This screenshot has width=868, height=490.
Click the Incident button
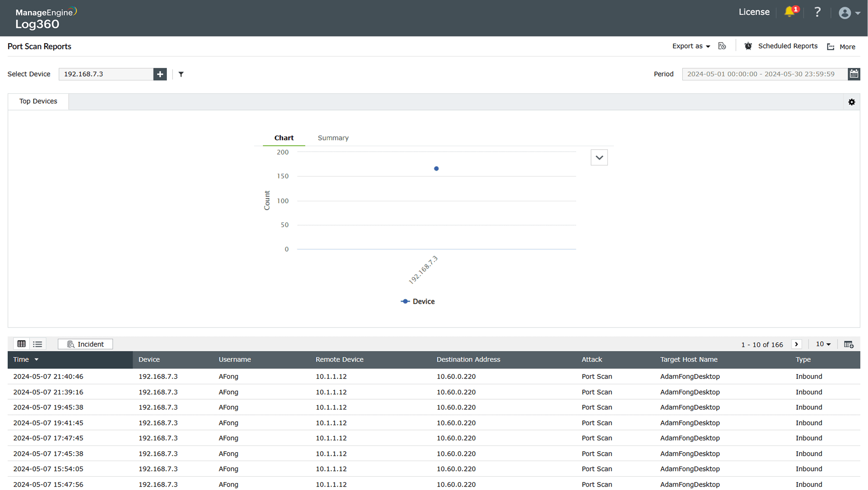pyautogui.click(x=85, y=344)
